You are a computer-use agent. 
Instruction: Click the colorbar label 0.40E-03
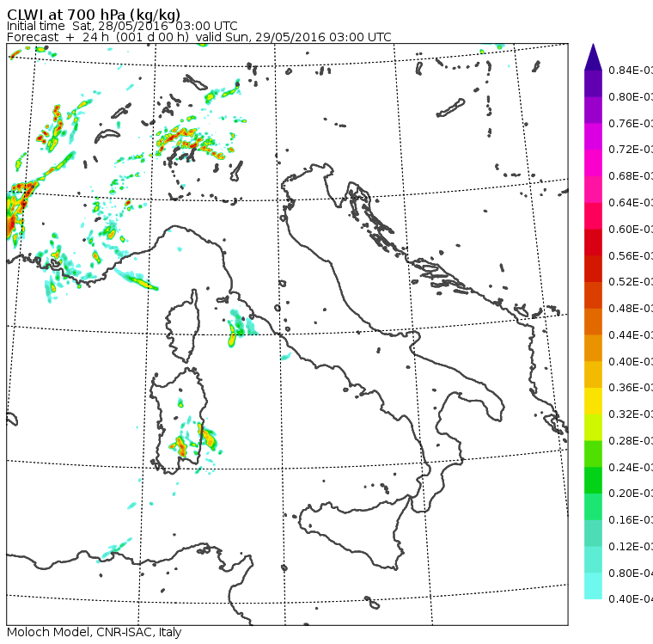pos(631,361)
